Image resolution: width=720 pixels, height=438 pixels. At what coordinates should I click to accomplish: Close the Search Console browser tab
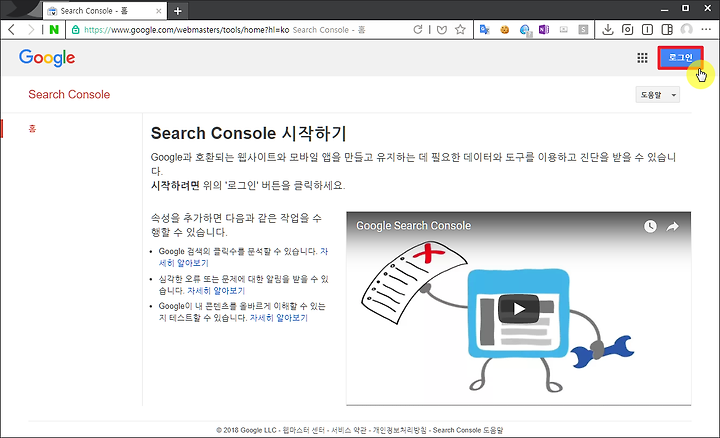coord(158,11)
